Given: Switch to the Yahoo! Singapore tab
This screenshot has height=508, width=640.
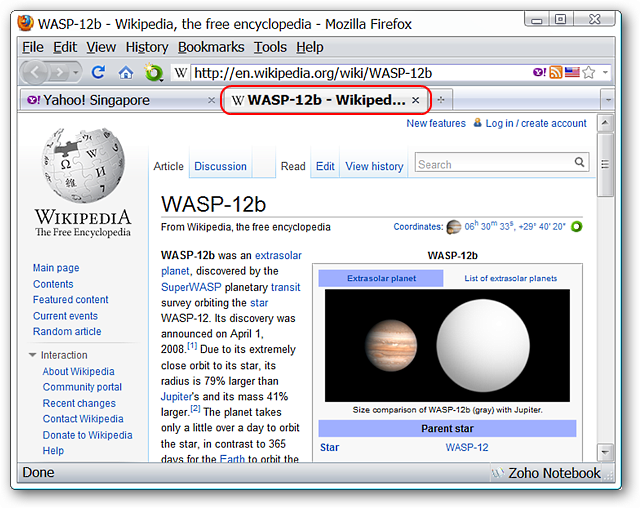Looking at the screenshot, I should coord(120,100).
